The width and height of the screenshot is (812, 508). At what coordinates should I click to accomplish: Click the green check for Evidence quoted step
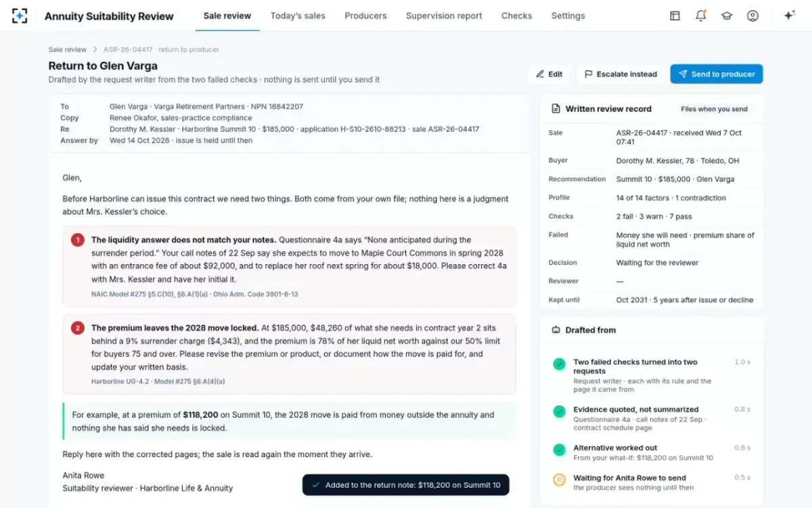pyautogui.click(x=559, y=411)
